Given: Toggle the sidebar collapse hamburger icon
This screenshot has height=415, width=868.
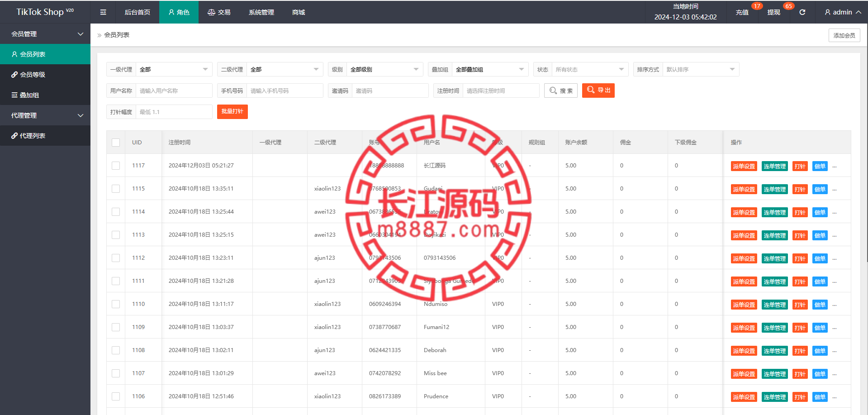Looking at the screenshot, I should pos(103,12).
